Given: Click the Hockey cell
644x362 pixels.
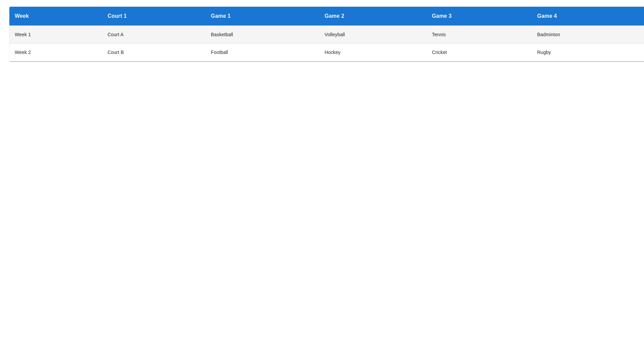Looking at the screenshot, I should (x=332, y=52).
